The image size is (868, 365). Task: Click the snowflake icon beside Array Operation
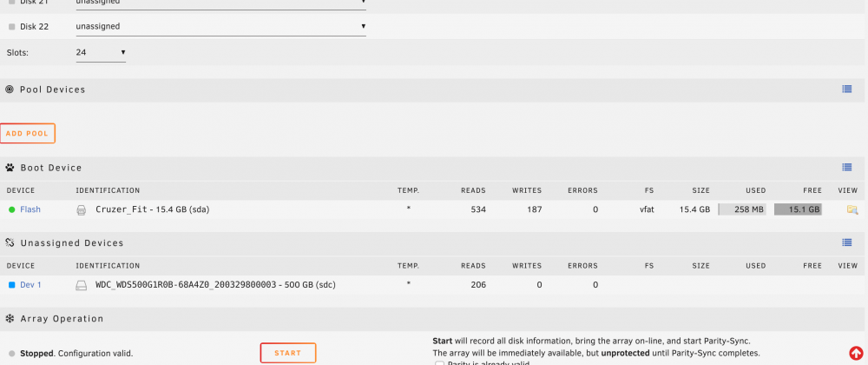tap(10, 318)
